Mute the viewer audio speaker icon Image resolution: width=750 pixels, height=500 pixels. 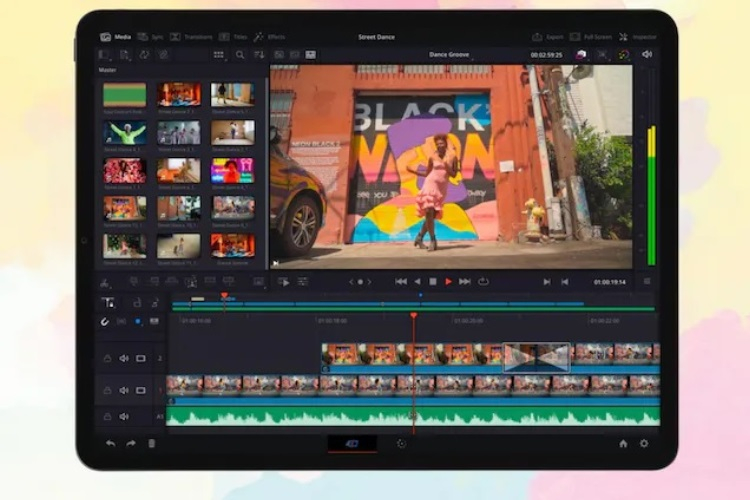click(646, 54)
